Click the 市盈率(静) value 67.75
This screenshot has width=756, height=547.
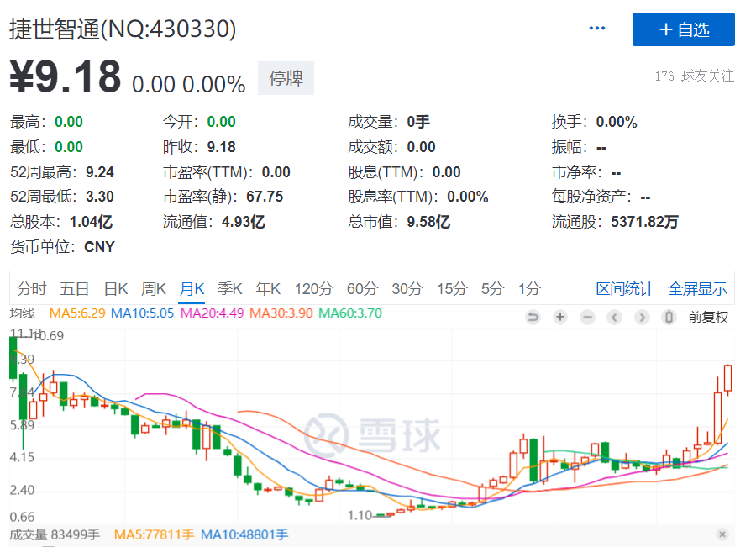tap(265, 197)
